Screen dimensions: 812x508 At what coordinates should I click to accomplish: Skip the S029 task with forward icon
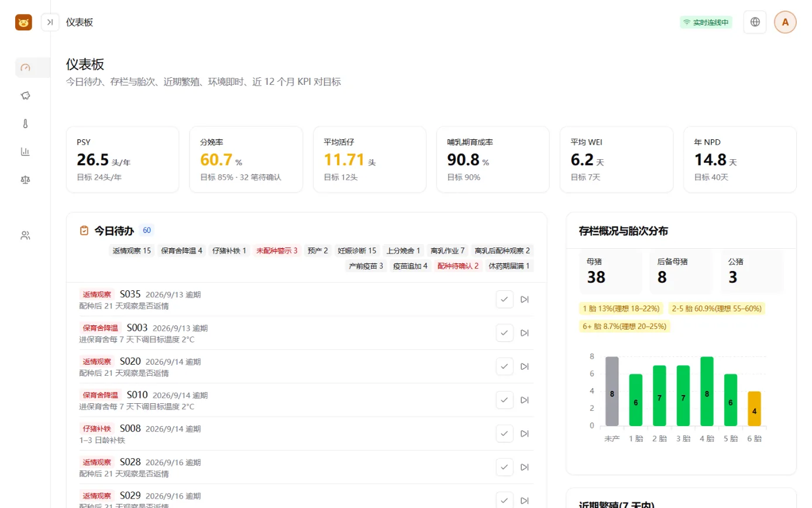point(525,500)
